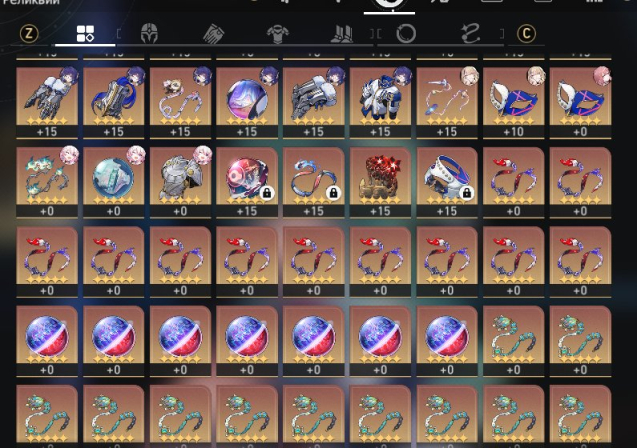
Task: Open the body armor filter tab
Action: click(x=278, y=33)
